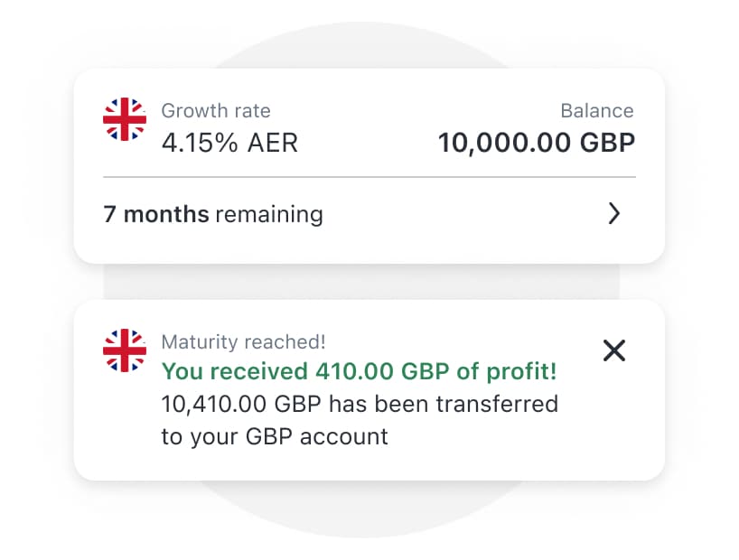Click the Balance label
The height and width of the screenshot is (560, 739).
597,110
